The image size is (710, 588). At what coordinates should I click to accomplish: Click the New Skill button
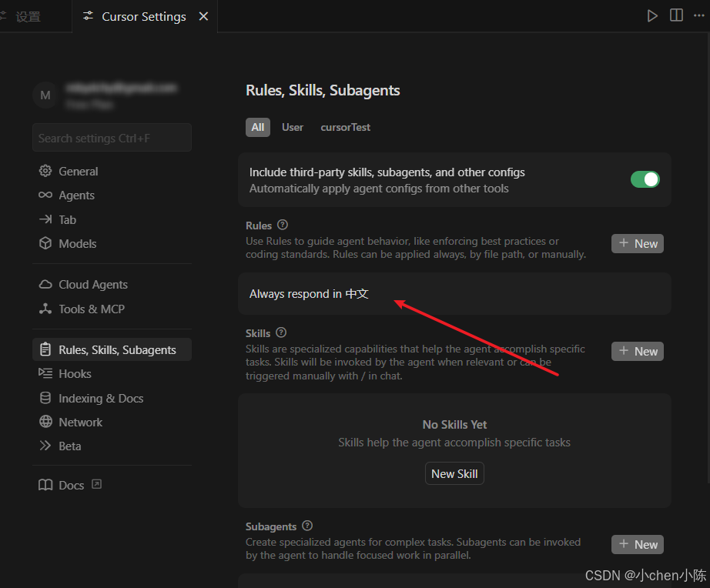pyautogui.click(x=454, y=473)
